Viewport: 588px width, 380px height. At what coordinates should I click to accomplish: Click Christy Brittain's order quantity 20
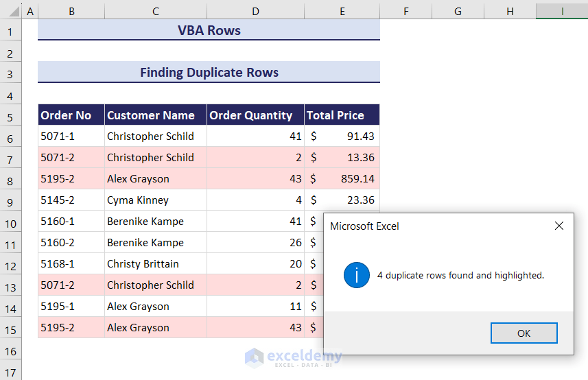point(255,264)
